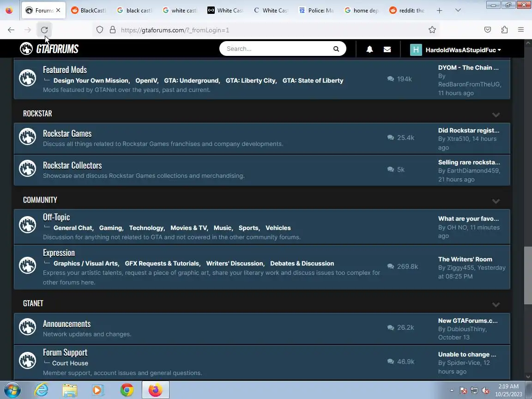The width and height of the screenshot is (532, 399).
Task: Open Chrome from the taskbar
Action: coord(127,390)
